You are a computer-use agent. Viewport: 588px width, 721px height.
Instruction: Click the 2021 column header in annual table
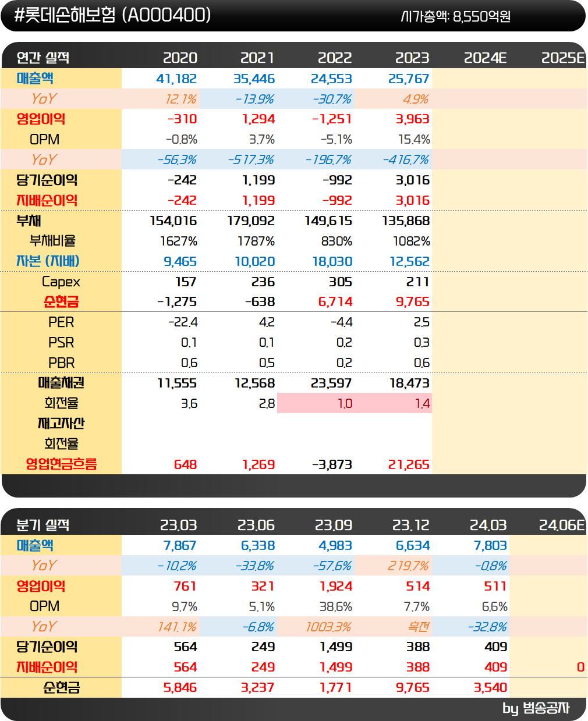point(257,58)
